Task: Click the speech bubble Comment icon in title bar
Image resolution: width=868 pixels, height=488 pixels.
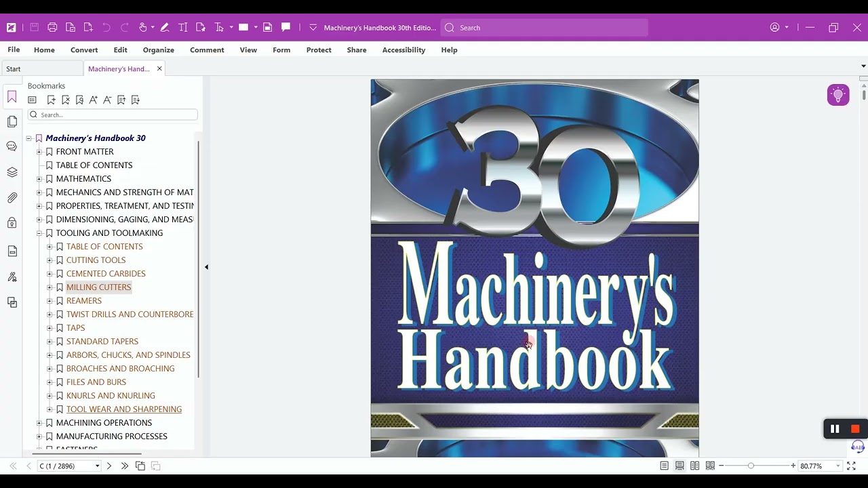Action: coord(286,28)
